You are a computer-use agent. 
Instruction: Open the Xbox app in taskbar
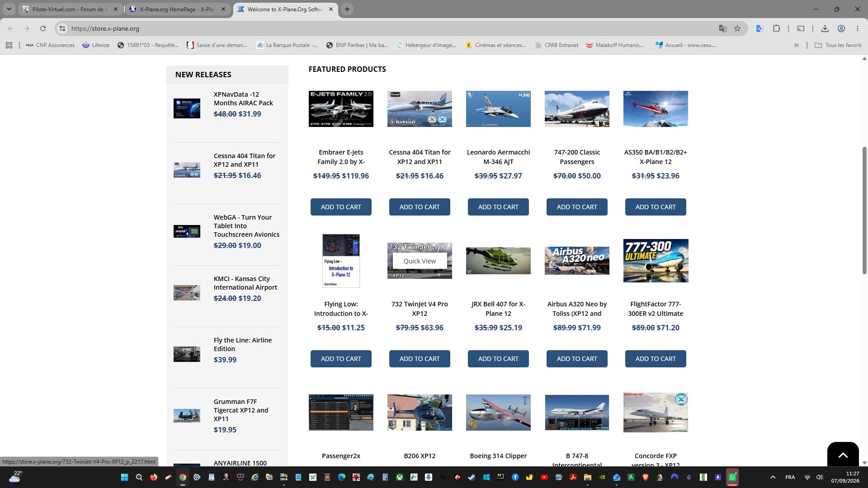click(x=400, y=477)
